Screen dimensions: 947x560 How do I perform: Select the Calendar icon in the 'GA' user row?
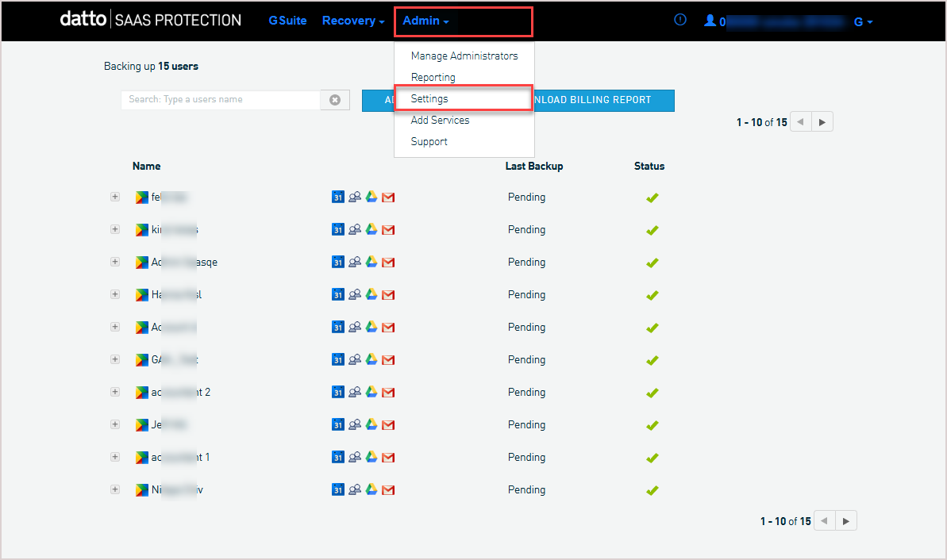(338, 359)
